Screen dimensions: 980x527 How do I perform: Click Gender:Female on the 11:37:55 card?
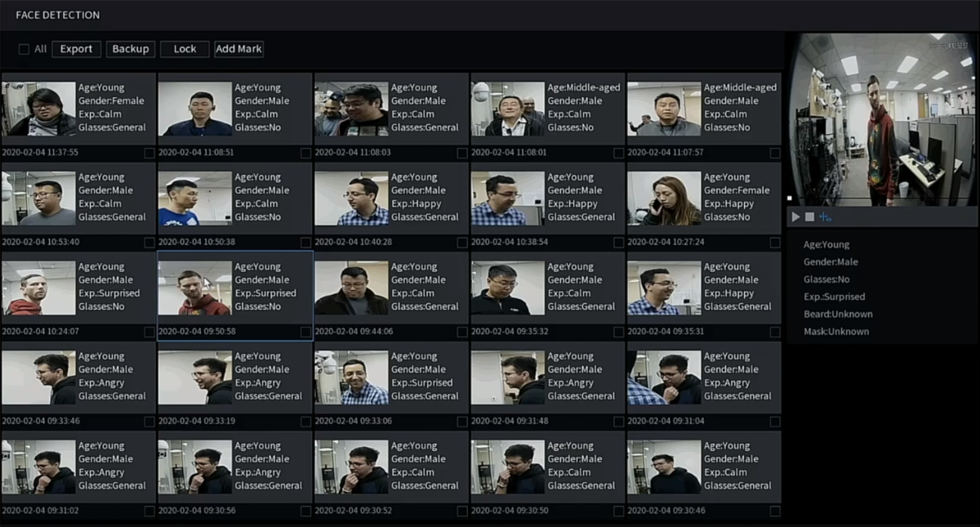(111, 101)
